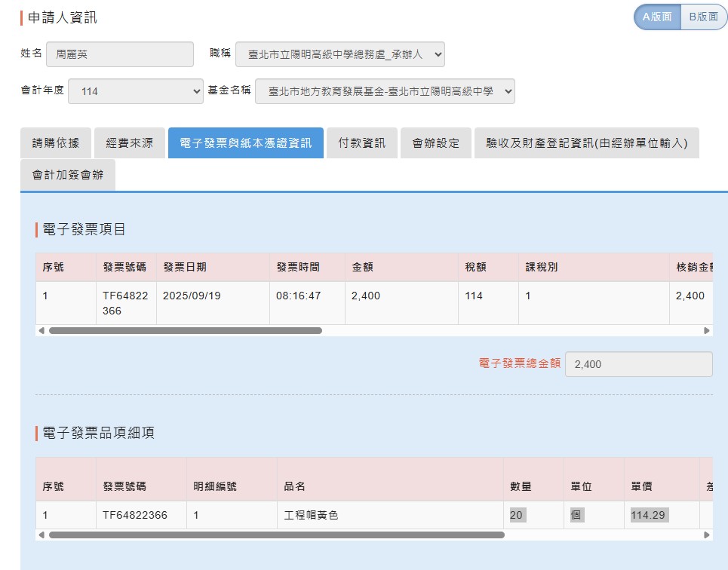The height and width of the screenshot is (570, 728).
Task: Open the 基金名稱 dropdown
Action: 385,91
